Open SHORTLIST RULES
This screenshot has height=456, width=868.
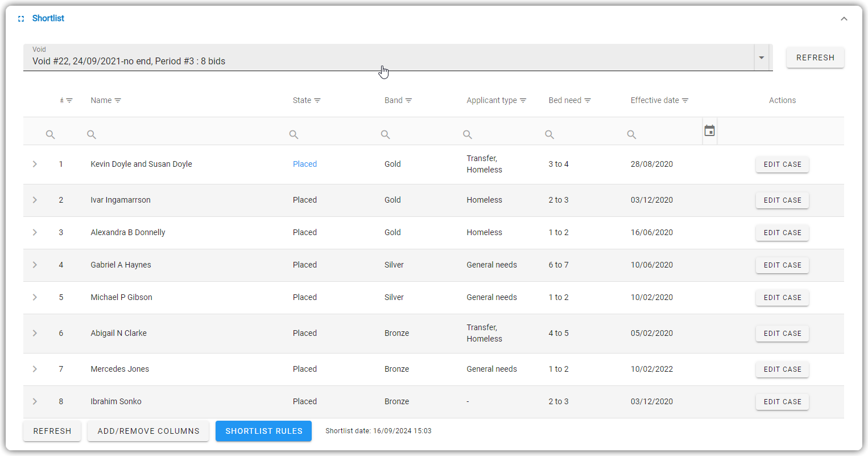click(264, 431)
